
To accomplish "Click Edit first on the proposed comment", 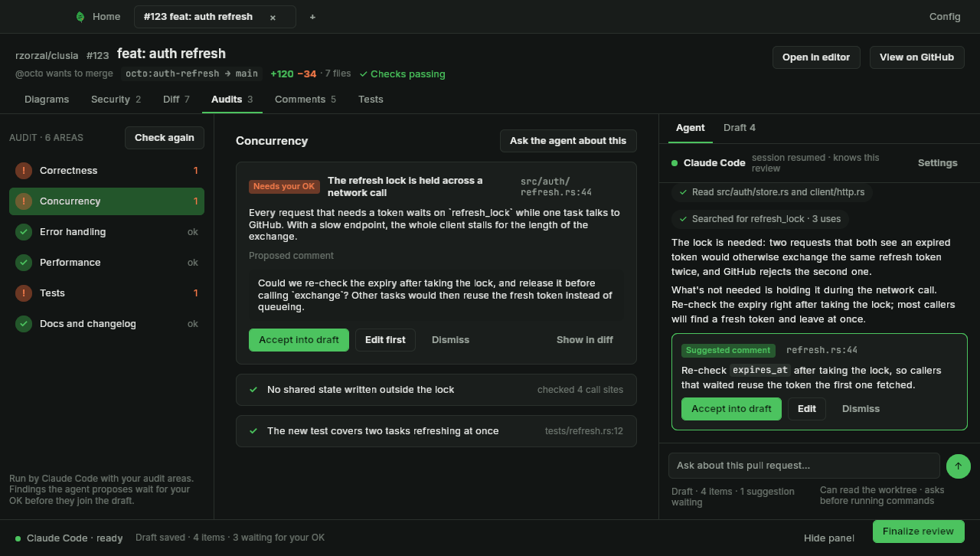I will pyautogui.click(x=385, y=340).
